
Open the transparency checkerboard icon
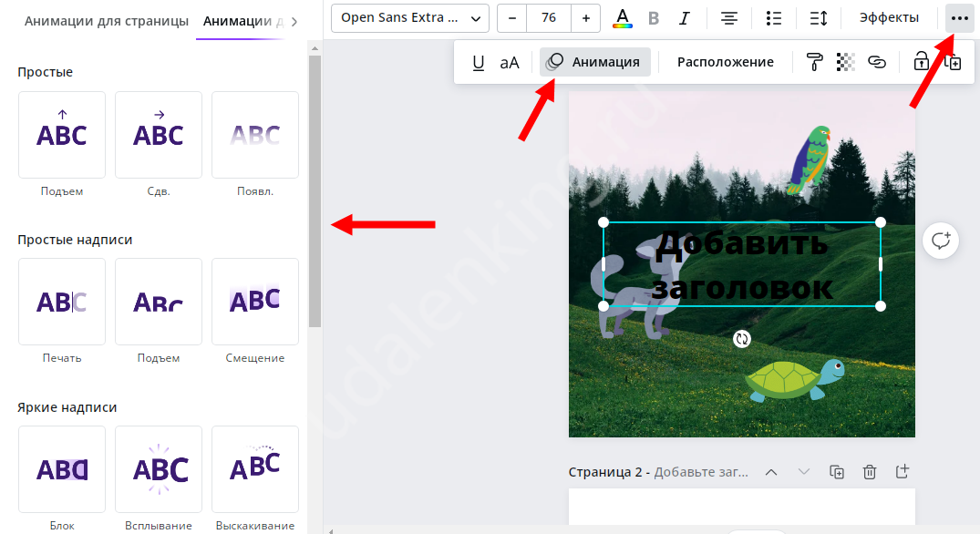click(x=845, y=62)
